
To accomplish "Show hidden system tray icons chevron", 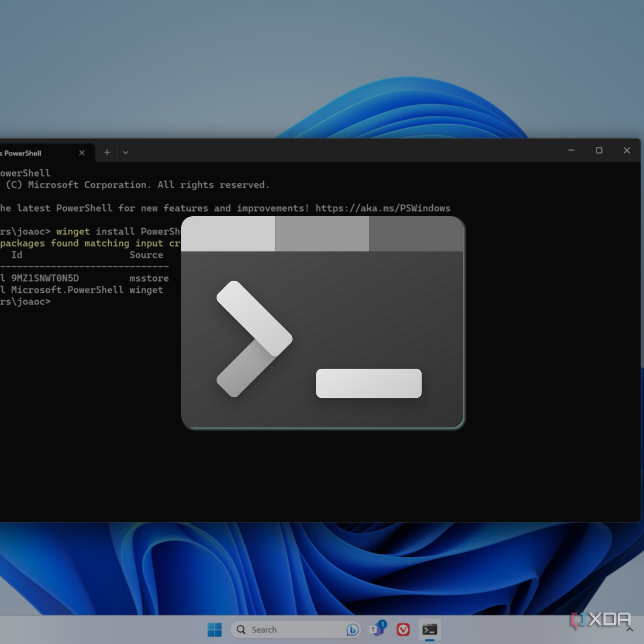I will click(630, 630).
